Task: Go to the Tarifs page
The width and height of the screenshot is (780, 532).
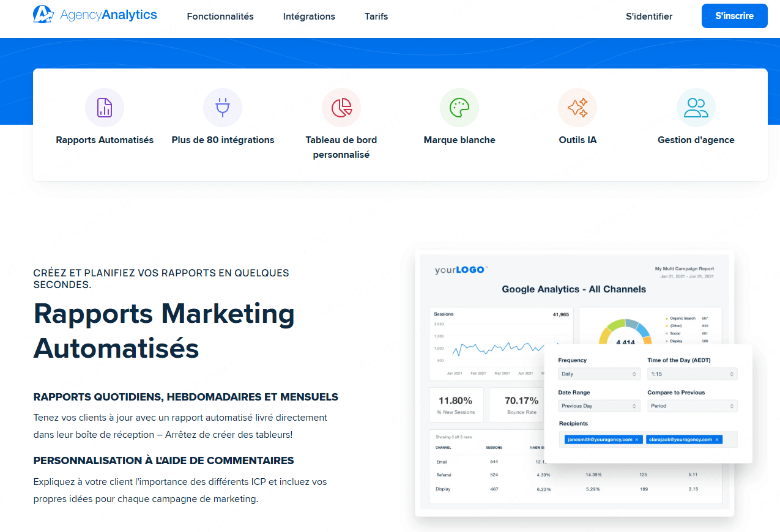Action: coord(376,17)
